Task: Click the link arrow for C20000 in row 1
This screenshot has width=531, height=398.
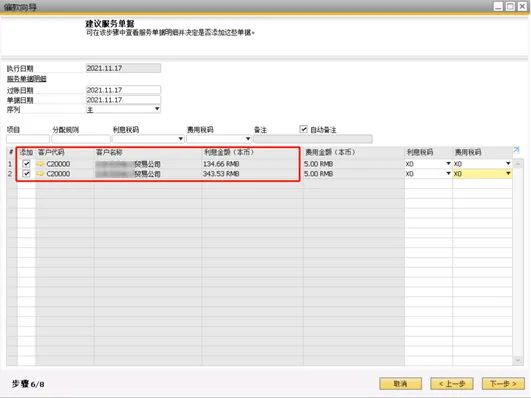Action: (x=41, y=164)
